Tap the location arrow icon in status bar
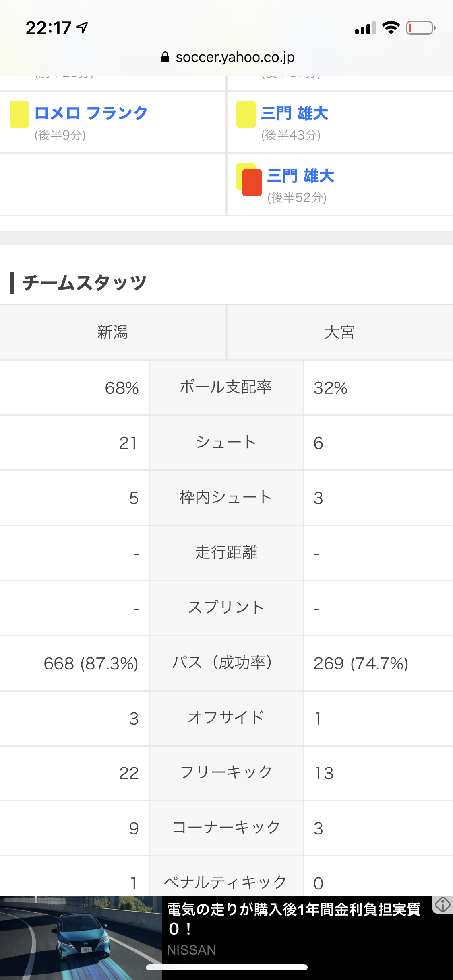The image size is (453, 980). (82, 28)
